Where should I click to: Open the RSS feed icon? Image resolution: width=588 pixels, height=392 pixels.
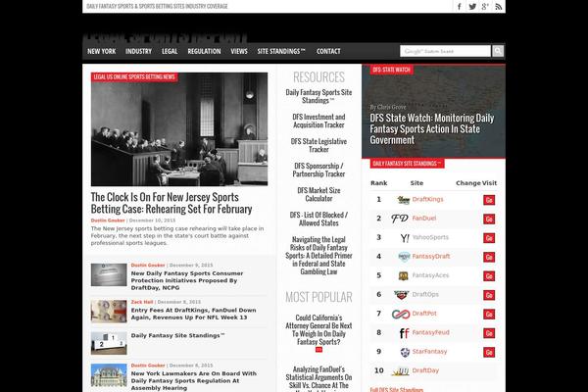point(498,7)
